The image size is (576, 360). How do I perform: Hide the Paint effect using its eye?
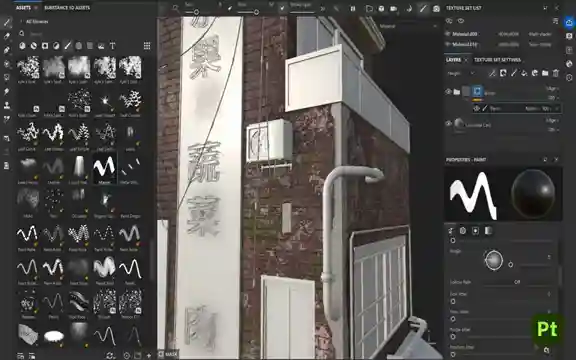477,108
